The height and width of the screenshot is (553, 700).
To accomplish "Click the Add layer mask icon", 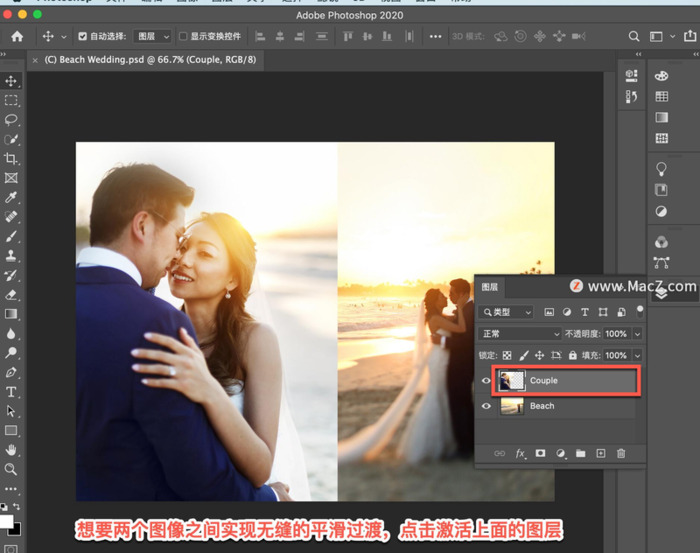I will point(540,453).
